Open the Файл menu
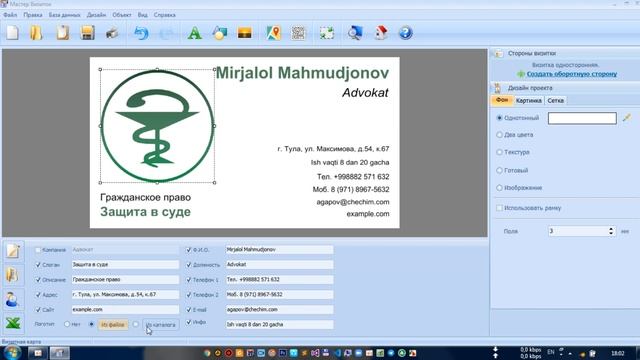 10,15
